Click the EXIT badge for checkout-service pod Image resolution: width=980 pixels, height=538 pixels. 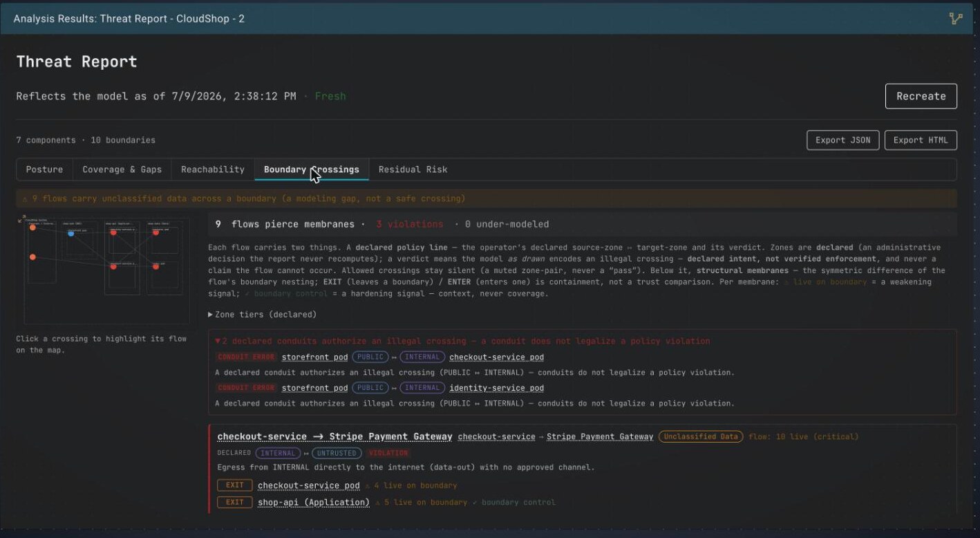point(235,485)
